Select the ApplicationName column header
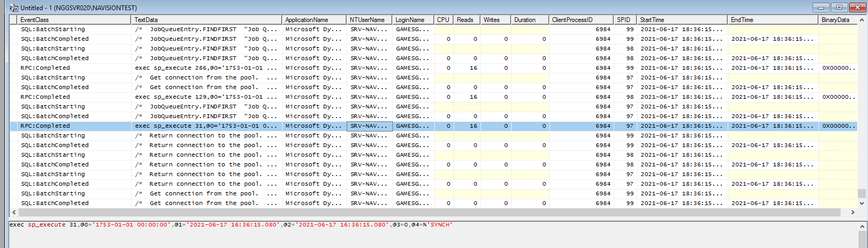Screen dimensions: 868x248 pos(306,20)
